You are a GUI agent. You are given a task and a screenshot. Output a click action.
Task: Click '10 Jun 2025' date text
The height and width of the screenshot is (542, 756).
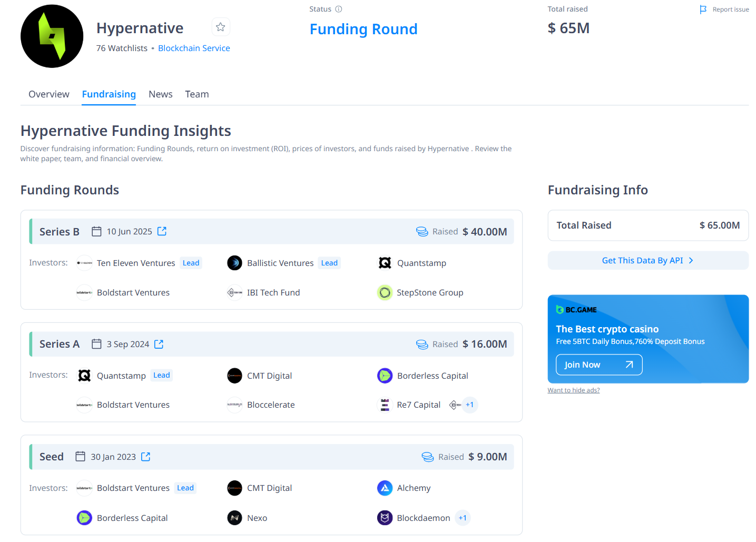[129, 232]
